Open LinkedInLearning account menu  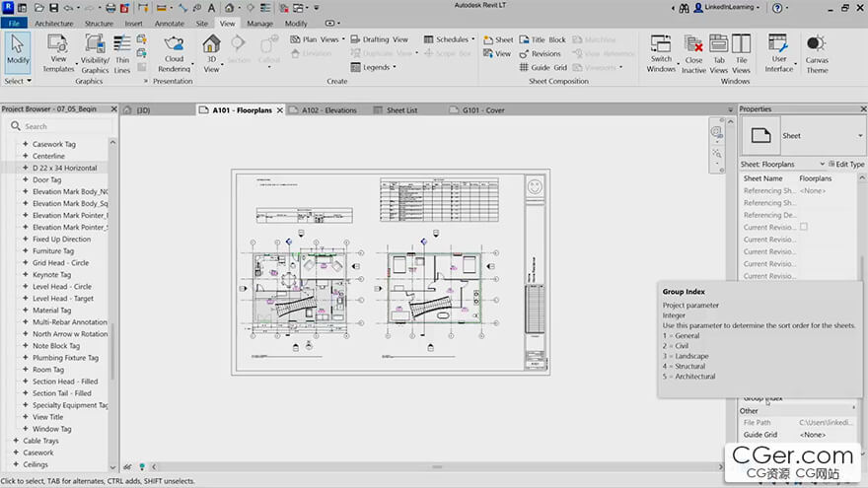726,7
